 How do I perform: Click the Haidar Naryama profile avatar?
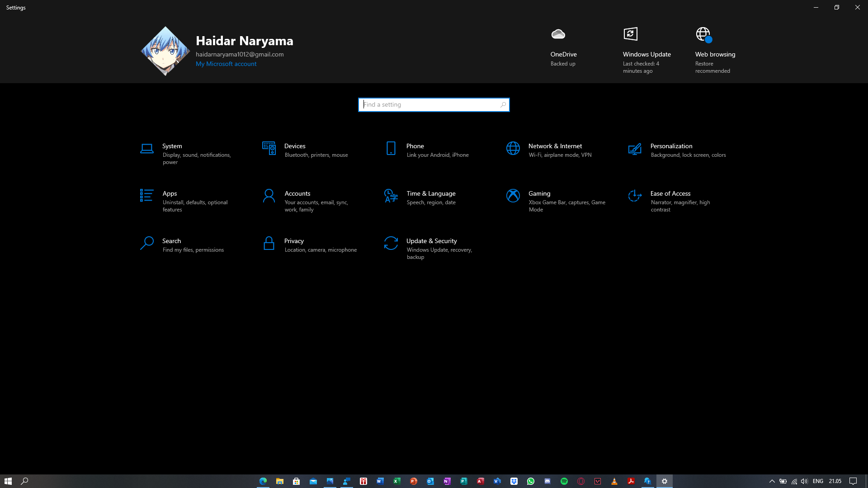(165, 51)
